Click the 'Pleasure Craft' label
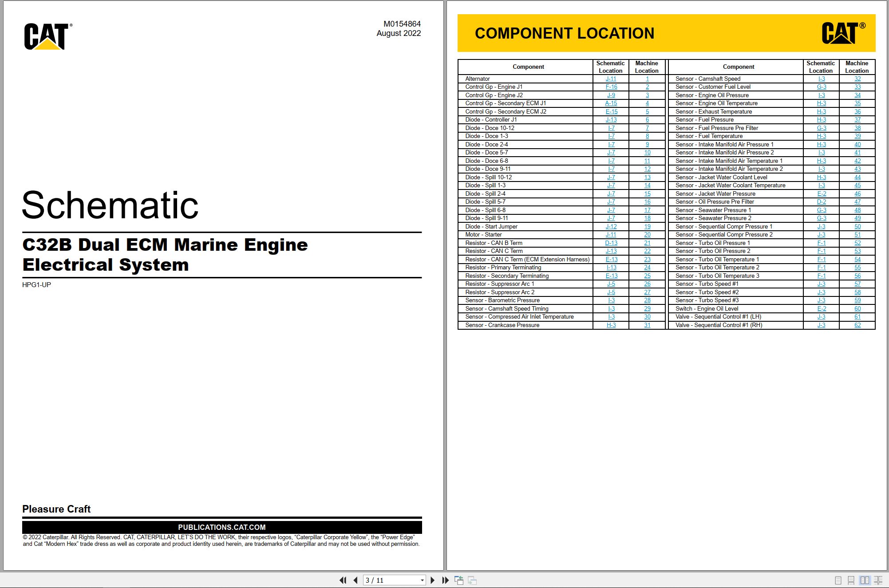 pyautogui.click(x=56, y=509)
